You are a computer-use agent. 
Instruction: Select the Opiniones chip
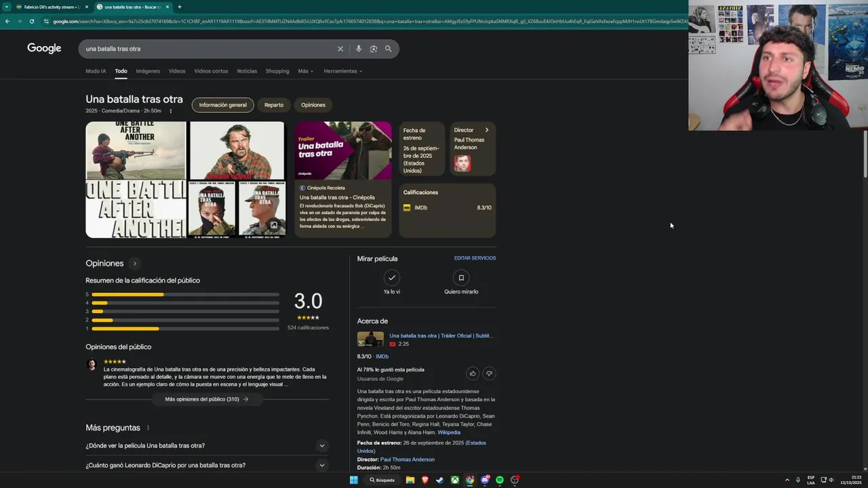coord(313,105)
